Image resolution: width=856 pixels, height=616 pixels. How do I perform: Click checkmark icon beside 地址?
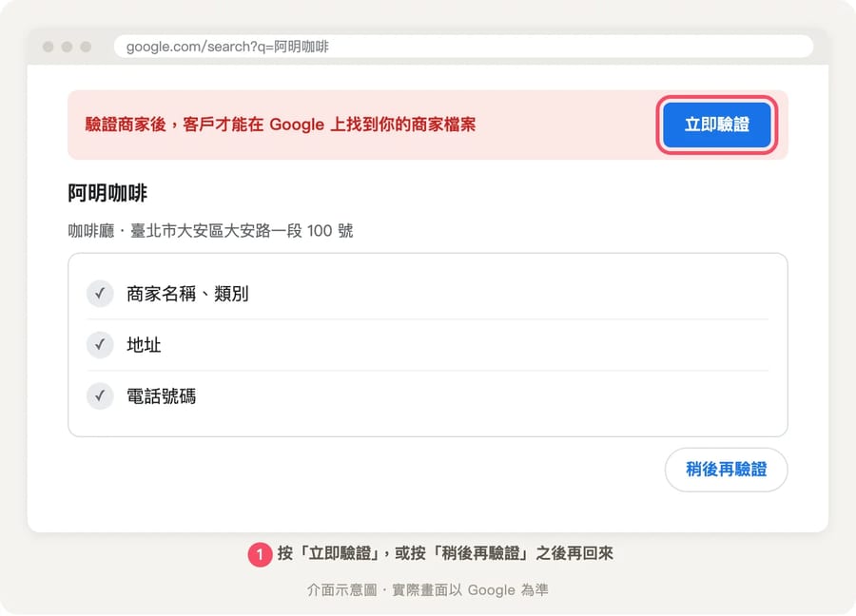pyautogui.click(x=100, y=345)
